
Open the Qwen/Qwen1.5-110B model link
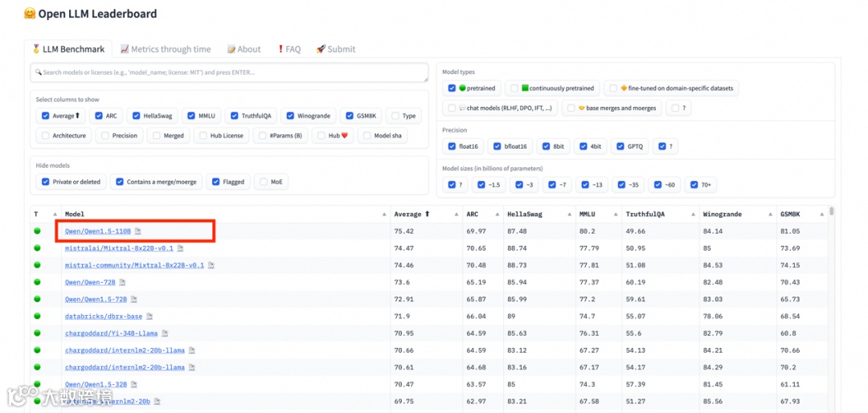pyautogui.click(x=98, y=231)
